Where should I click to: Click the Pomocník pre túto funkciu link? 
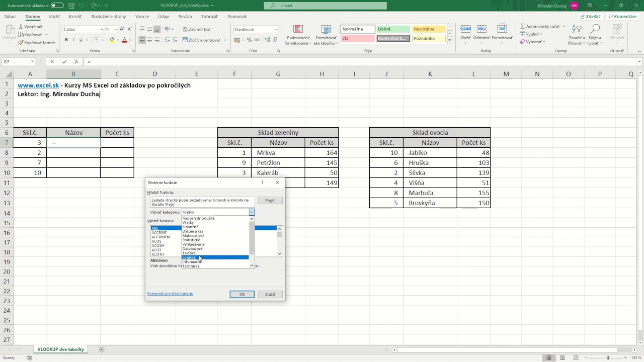pos(170,294)
